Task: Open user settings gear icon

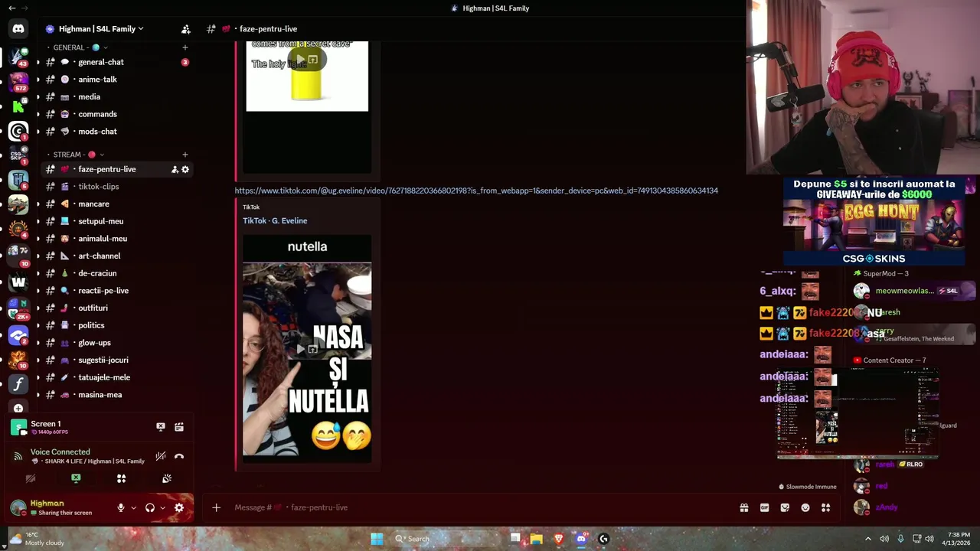Action: [x=179, y=507]
